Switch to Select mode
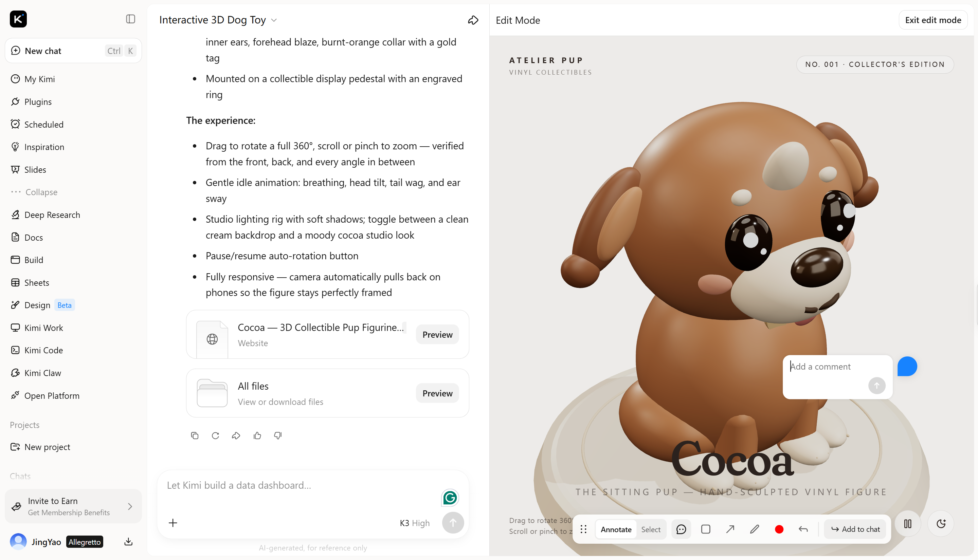The width and height of the screenshot is (978, 560). click(651, 529)
